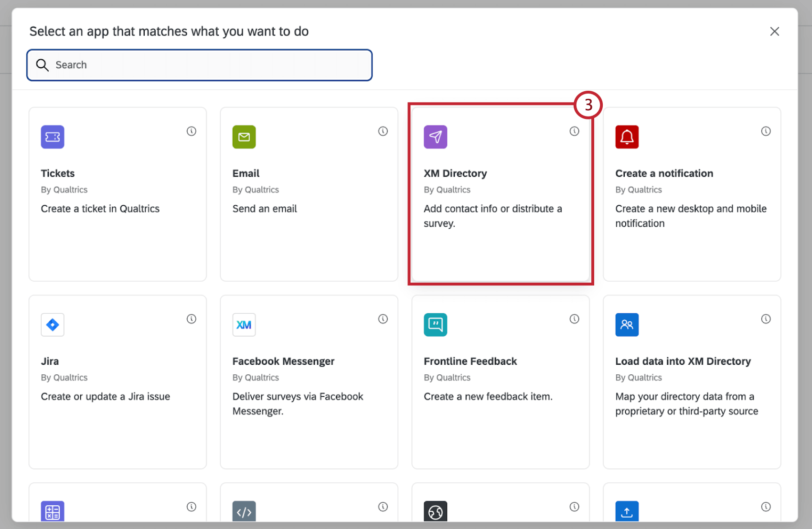Close the app selection dialog
812x529 pixels.
point(775,32)
